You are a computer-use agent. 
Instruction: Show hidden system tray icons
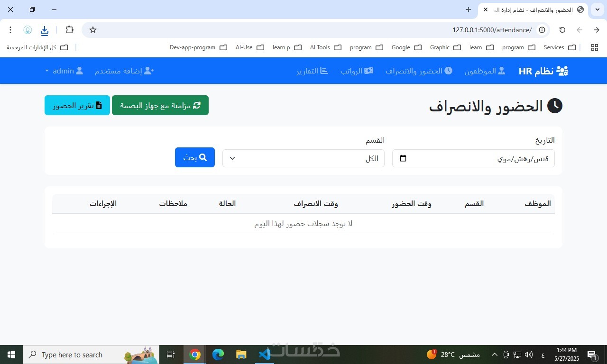tap(494, 355)
